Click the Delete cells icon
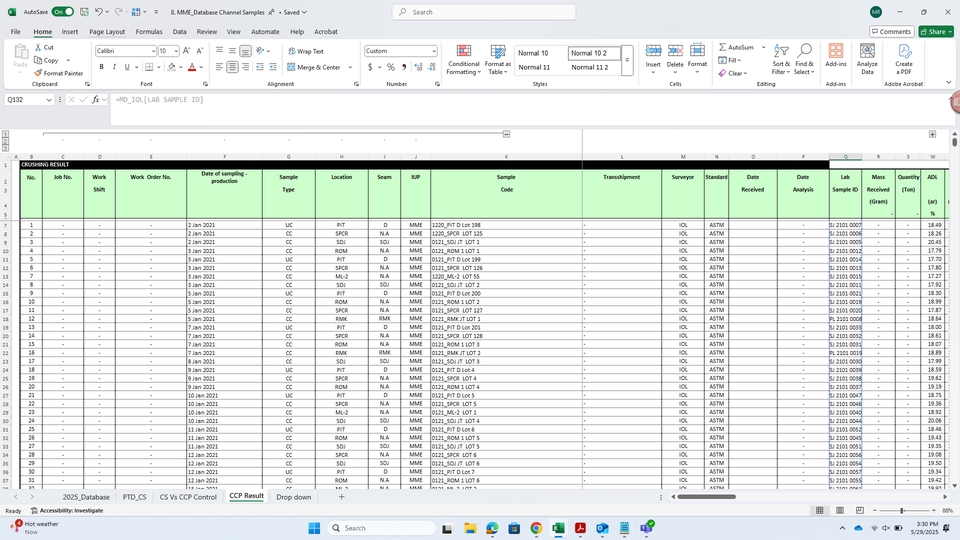The height and width of the screenshot is (540, 960). 675,51
